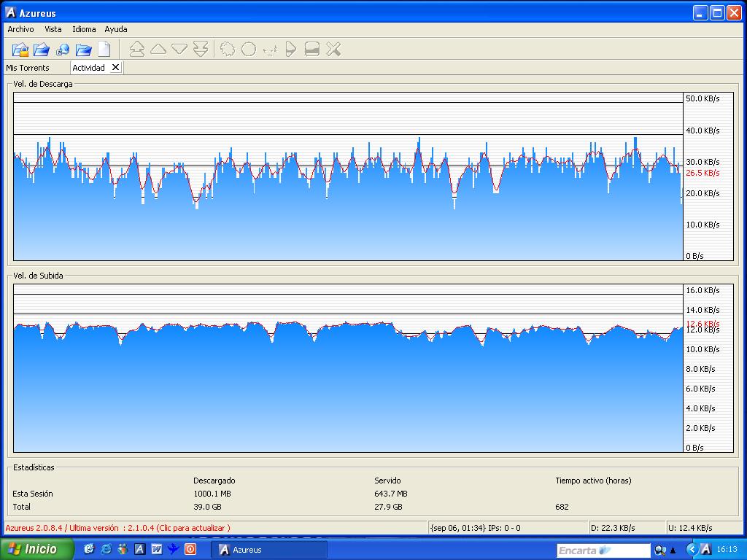Screen dimensions: 747x560
Task: Click the plain circle toolbar icon
Action: click(249, 49)
